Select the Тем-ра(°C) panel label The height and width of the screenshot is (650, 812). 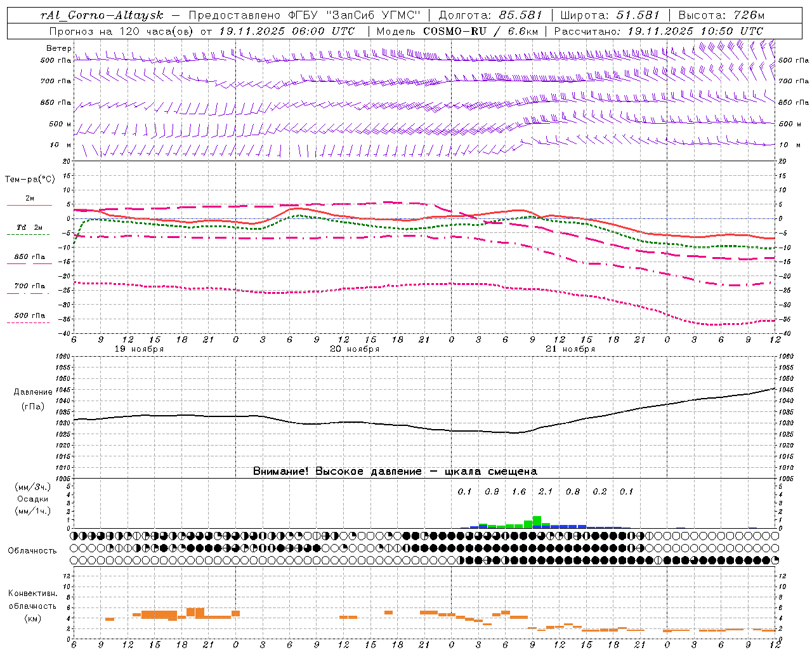pos(30,180)
